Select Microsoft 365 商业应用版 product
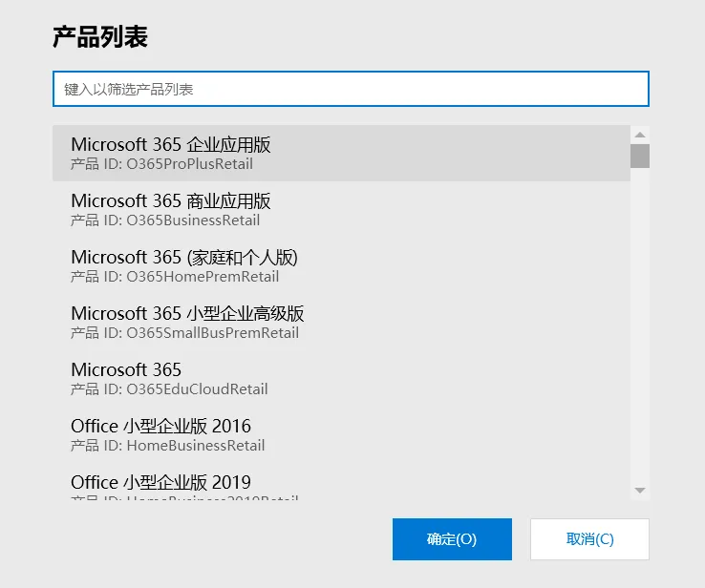Viewport: 705px width, 588px height. (341, 209)
